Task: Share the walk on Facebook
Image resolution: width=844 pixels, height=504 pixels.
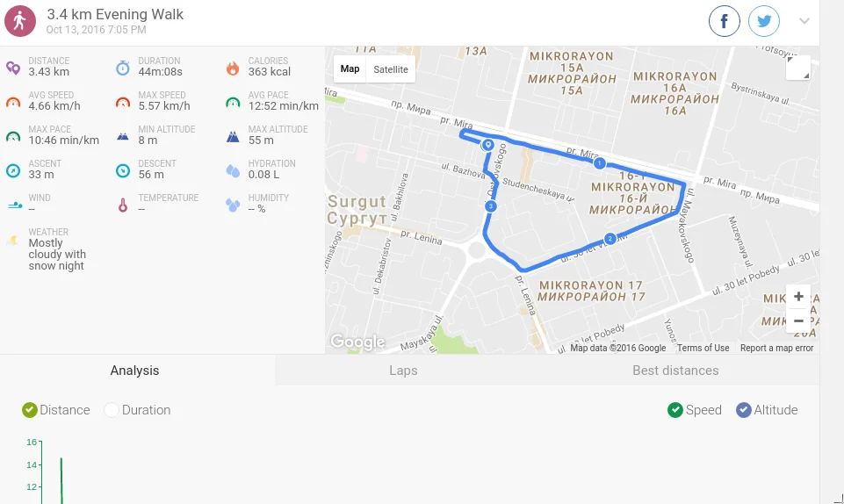Action: coord(724,21)
